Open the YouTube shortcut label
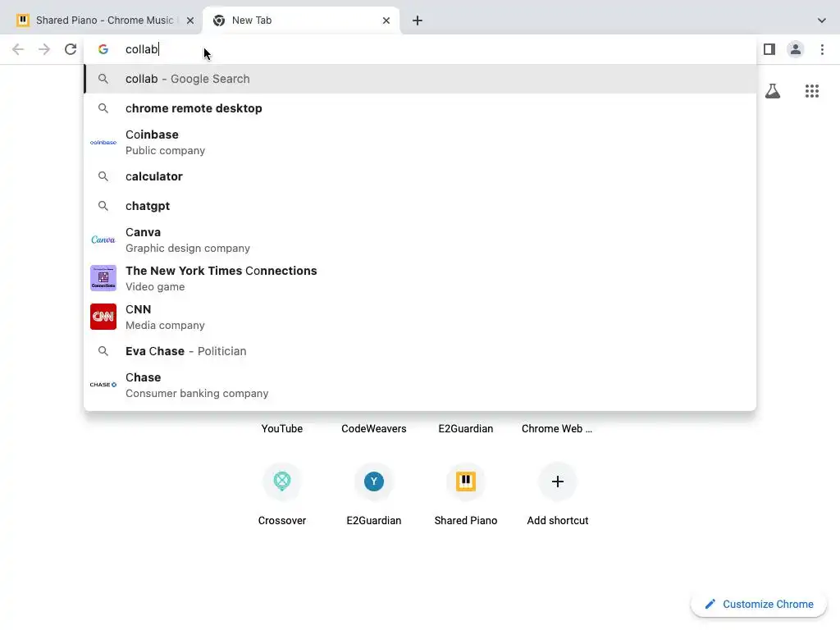 (282, 428)
